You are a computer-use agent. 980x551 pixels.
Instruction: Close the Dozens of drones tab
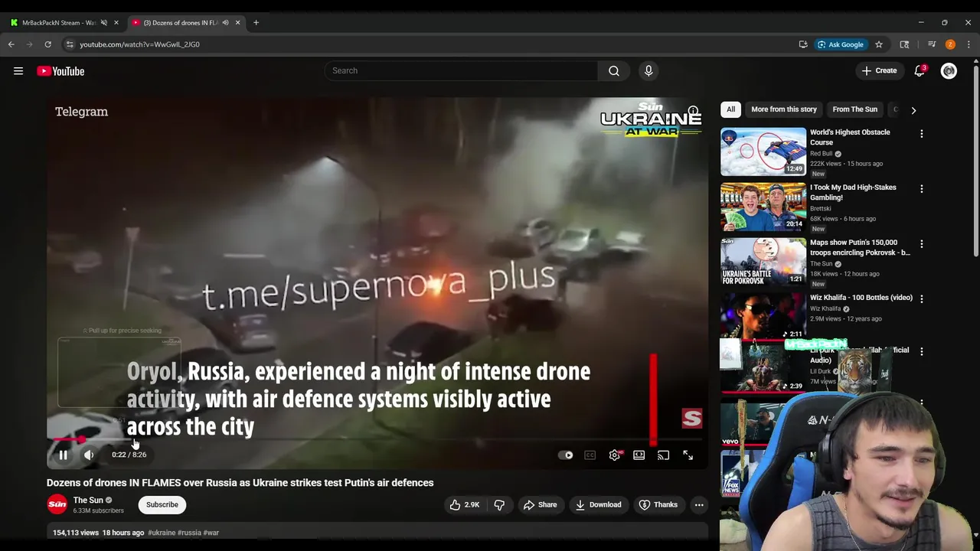click(x=237, y=23)
